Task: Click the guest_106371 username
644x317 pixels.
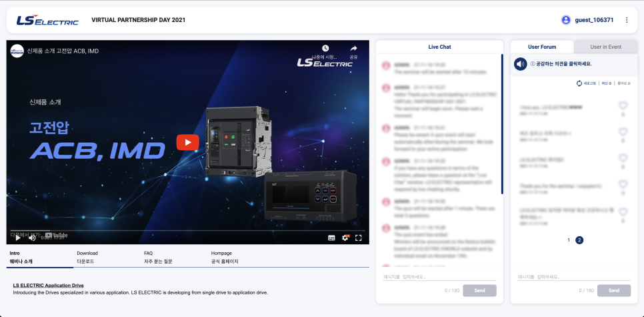Action: (594, 20)
